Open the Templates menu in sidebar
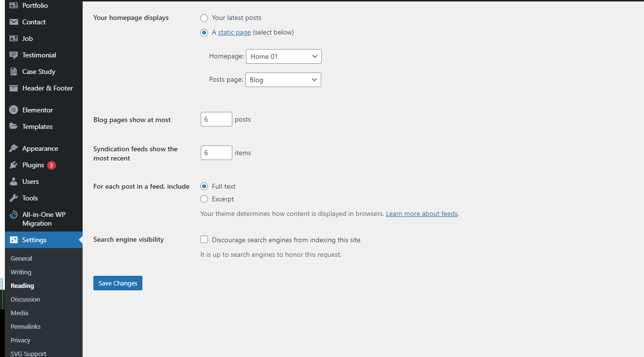Image resolution: width=644 pixels, height=357 pixels. click(37, 126)
